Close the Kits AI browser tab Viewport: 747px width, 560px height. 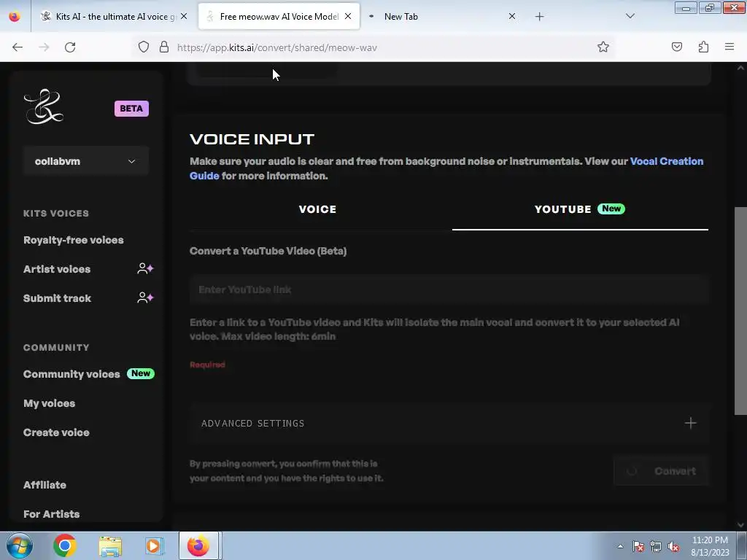184,16
